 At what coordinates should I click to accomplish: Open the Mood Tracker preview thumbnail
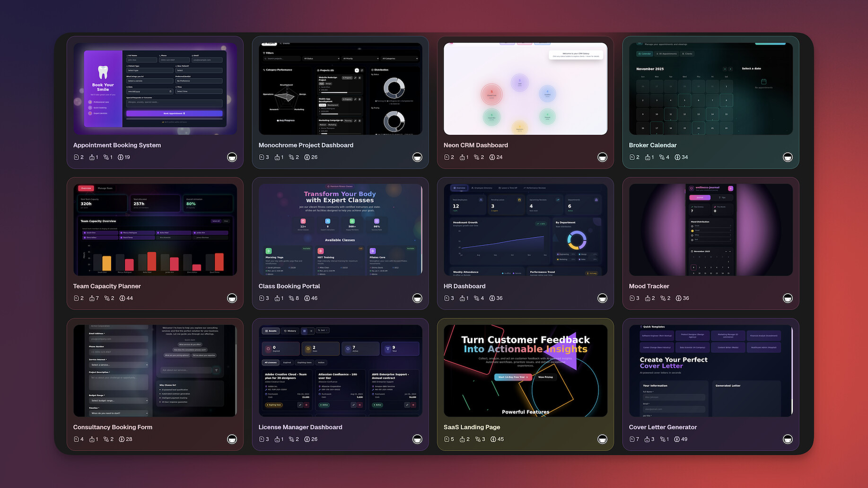pos(710,230)
